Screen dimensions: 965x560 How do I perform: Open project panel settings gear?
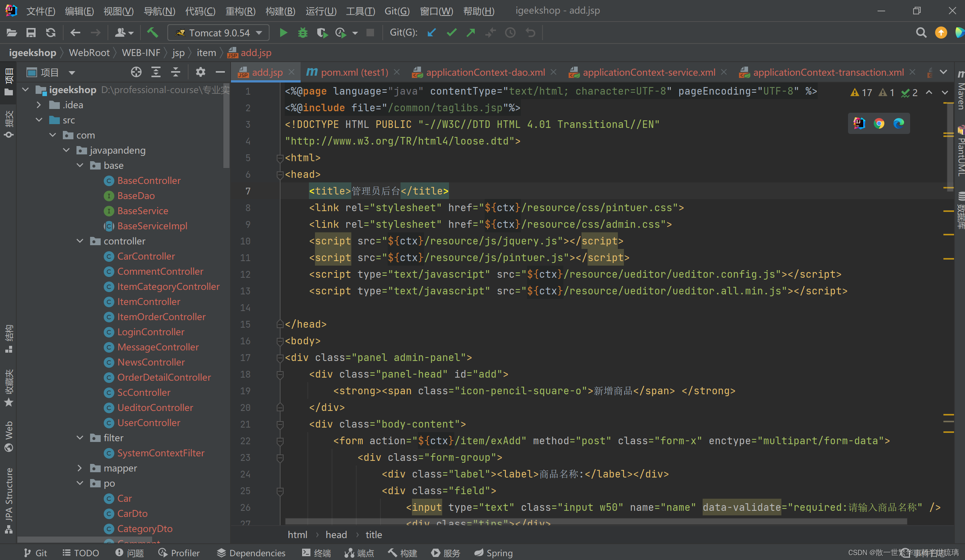click(x=200, y=72)
